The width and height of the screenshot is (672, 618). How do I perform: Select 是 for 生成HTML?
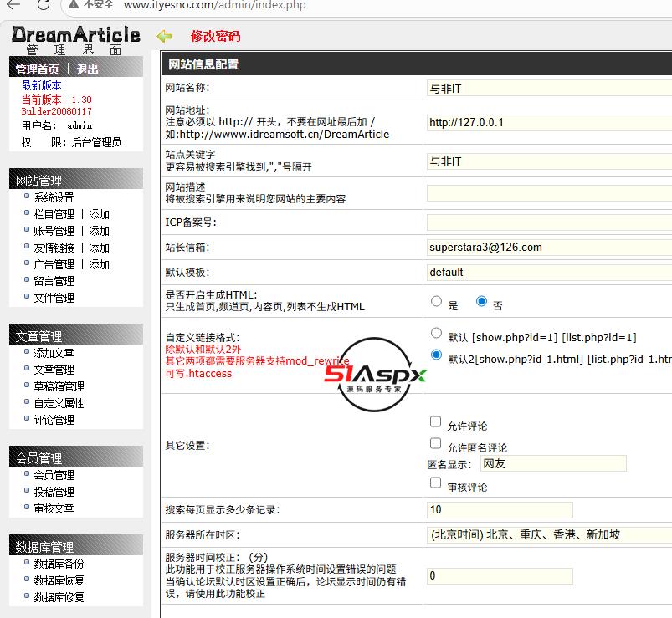click(436, 301)
